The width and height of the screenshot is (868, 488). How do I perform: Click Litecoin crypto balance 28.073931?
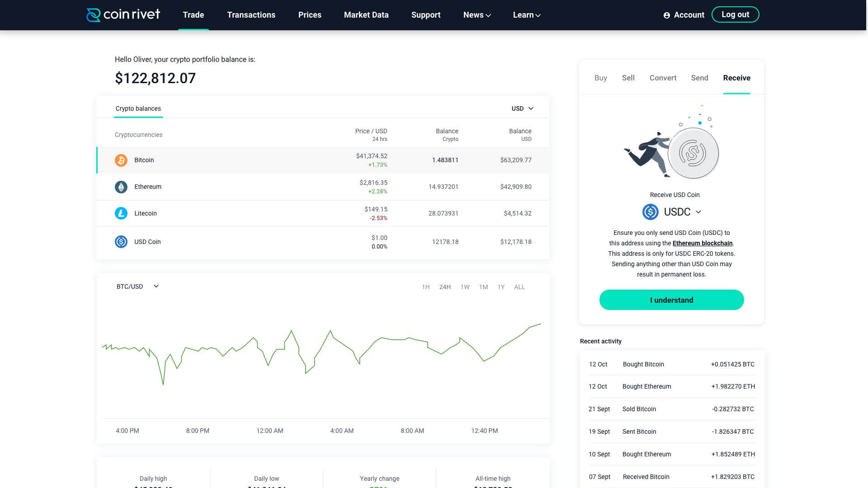tap(443, 213)
